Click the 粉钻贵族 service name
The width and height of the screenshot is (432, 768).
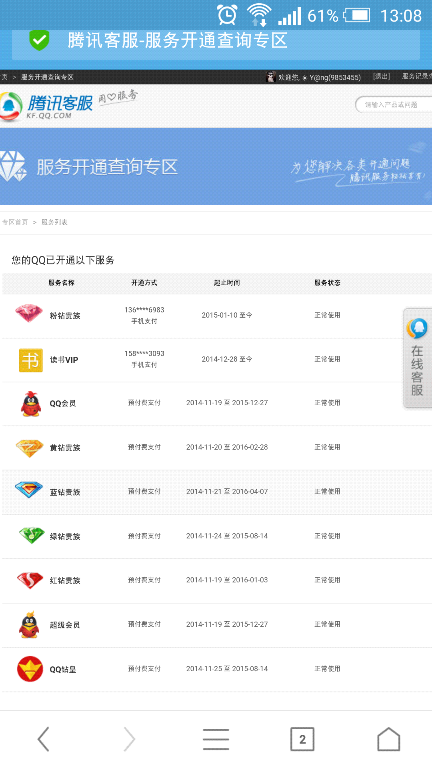click(x=65, y=316)
